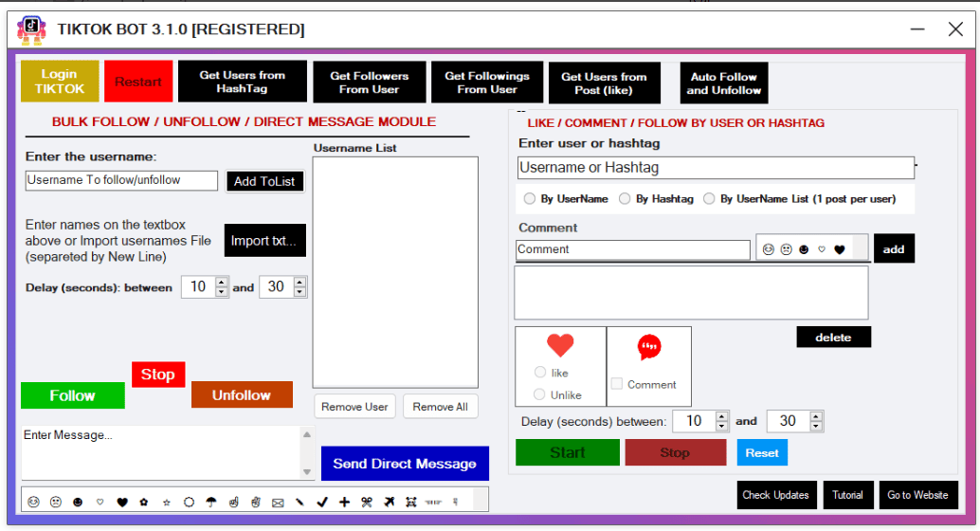Click the yellow Login TIKTOK button

[x=60, y=82]
